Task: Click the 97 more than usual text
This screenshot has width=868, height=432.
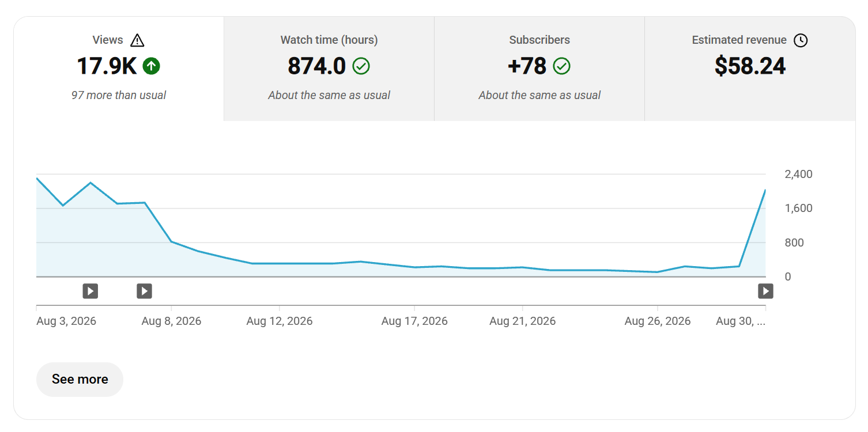Action: tap(119, 95)
